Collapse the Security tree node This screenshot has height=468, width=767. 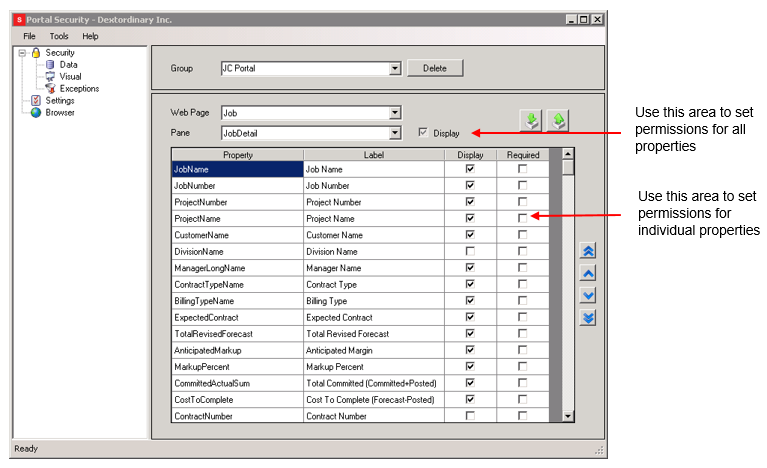(22, 53)
